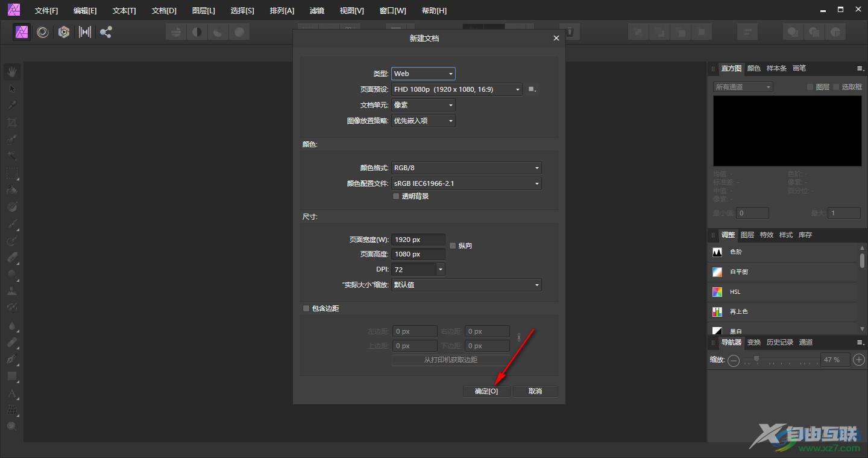Switch to the 通道 tab
This screenshot has width=868, height=458.
806,342
